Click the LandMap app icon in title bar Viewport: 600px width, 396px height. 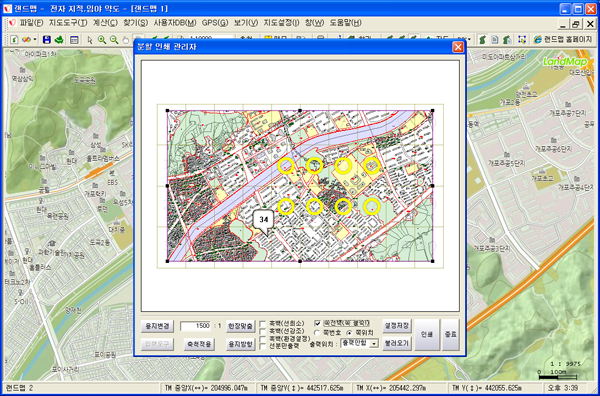pos(8,8)
